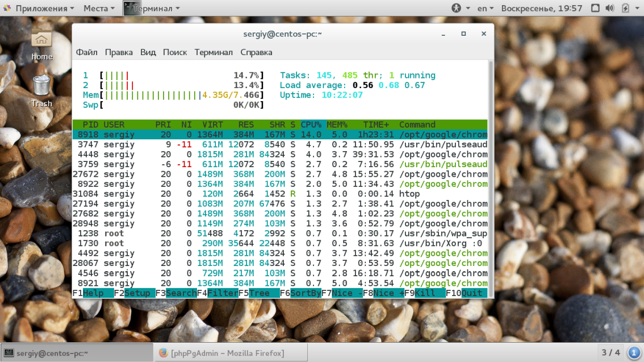Open the Файл menu in terminal
Screen dimensions: 644x362
(87, 52)
